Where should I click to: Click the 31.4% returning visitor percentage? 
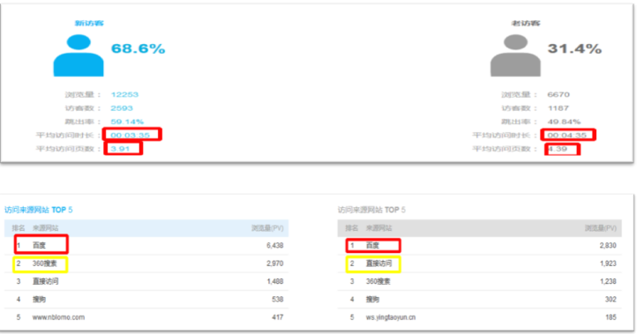[x=574, y=48]
